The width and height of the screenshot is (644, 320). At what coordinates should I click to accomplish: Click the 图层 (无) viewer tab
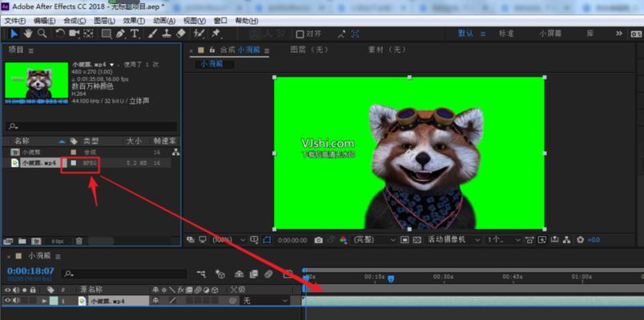point(310,50)
